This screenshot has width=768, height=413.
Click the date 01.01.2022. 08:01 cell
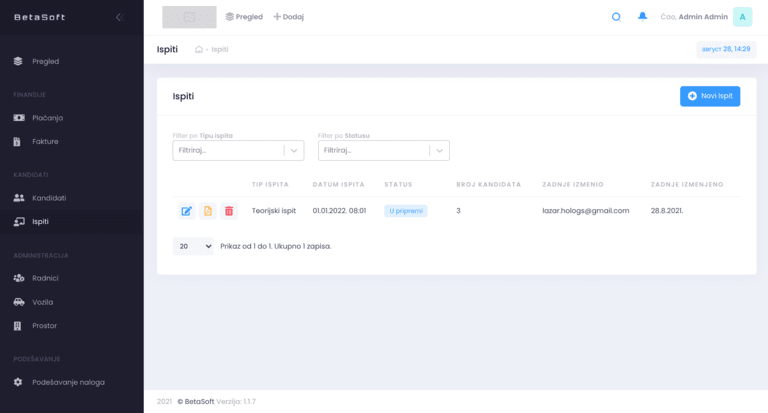coord(339,211)
